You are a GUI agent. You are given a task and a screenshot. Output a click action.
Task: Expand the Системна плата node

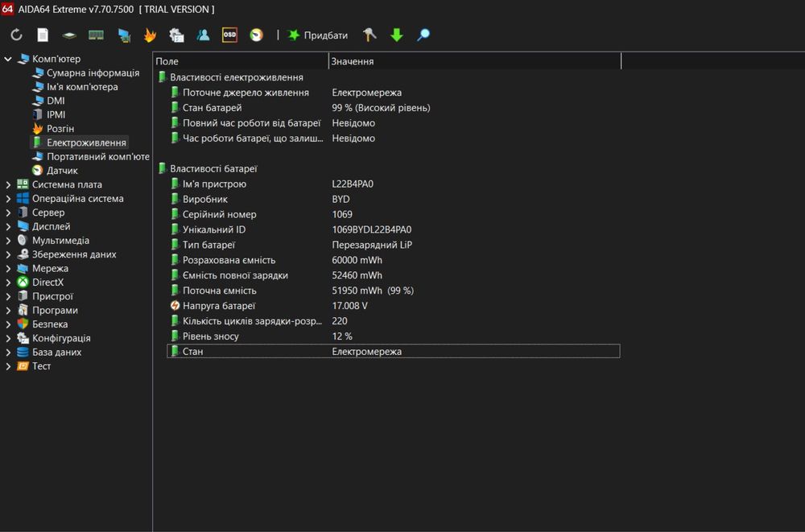(8, 184)
